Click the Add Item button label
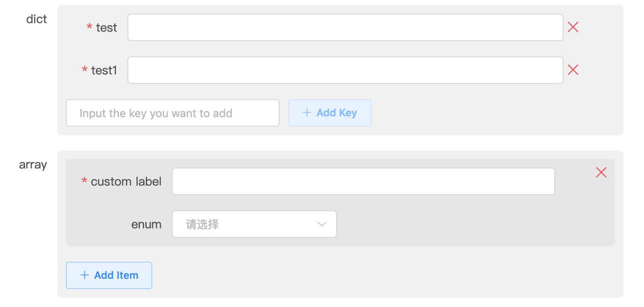The image size is (644, 307). pyautogui.click(x=116, y=275)
